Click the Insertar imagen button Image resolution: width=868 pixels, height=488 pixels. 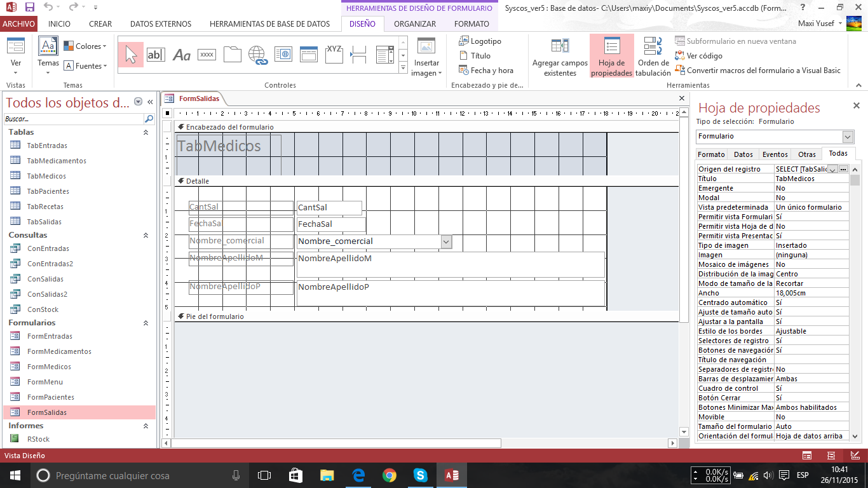426,57
